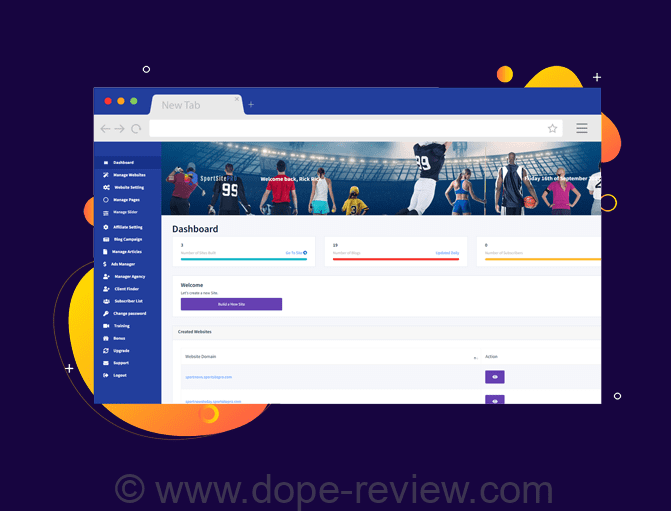Click Change password in the sidebar
This screenshot has height=511, width=671.
tap(129, 314)
